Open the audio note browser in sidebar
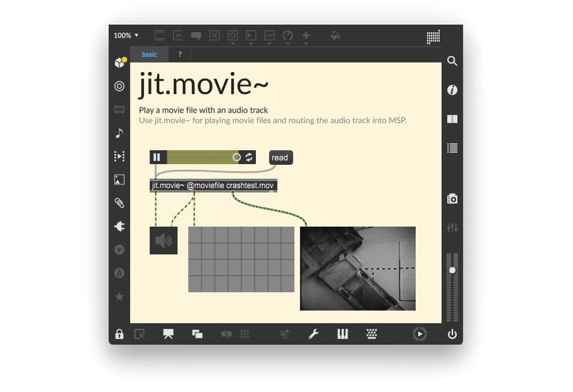This screenshot has height=392, width=573. (119, 133)
